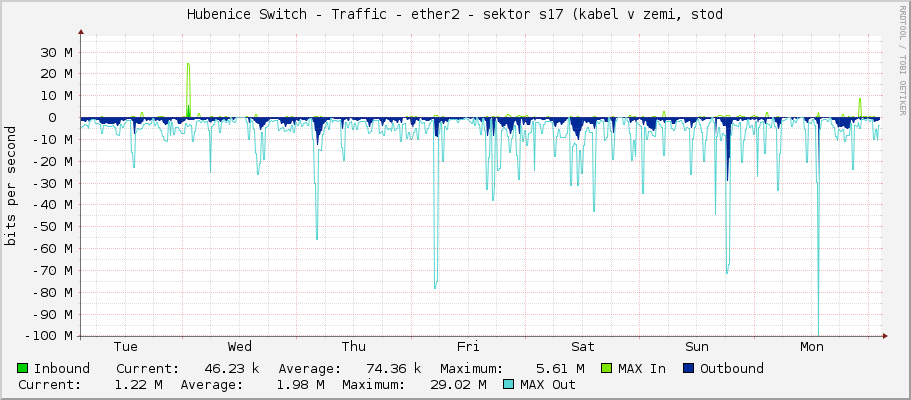911x400 pixels.
Task: Click the '-10 M' y-axis label
Action: coord(52,140)
